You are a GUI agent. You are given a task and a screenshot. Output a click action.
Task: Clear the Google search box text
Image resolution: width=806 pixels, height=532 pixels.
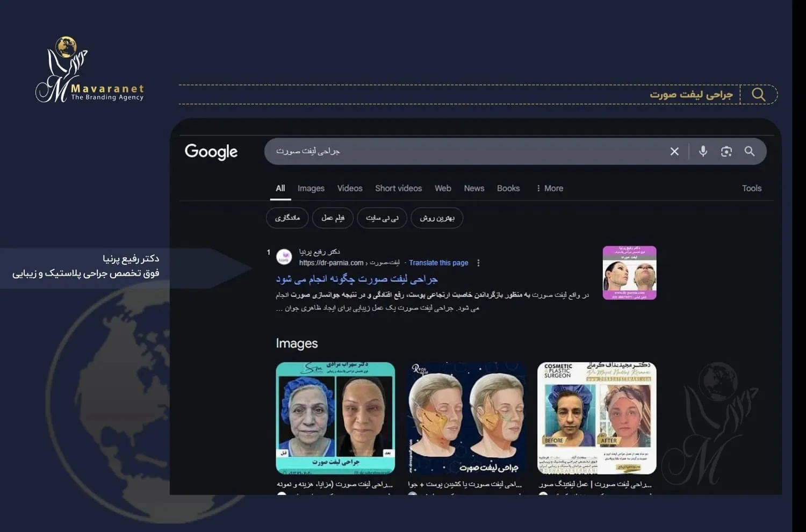pos(674,152)
